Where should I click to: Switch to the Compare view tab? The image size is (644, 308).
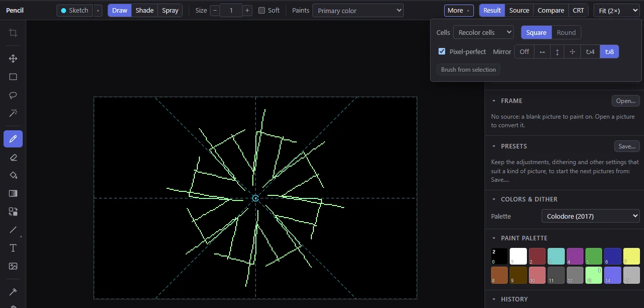[551, 10]
